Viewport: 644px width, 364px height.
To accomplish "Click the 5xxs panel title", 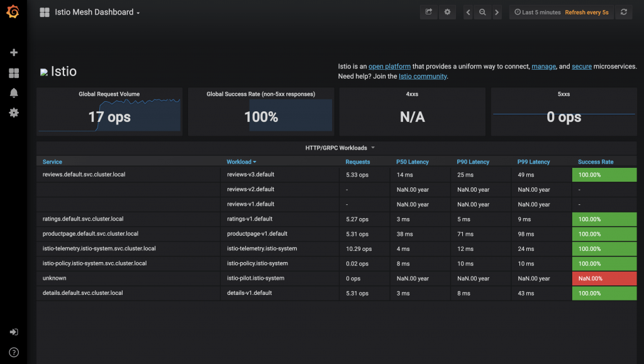I will pyautogui.click(x=563, y=94).
